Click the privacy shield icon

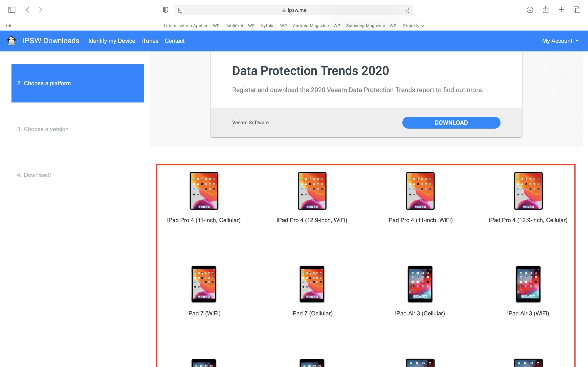click(x=165, y=10)
